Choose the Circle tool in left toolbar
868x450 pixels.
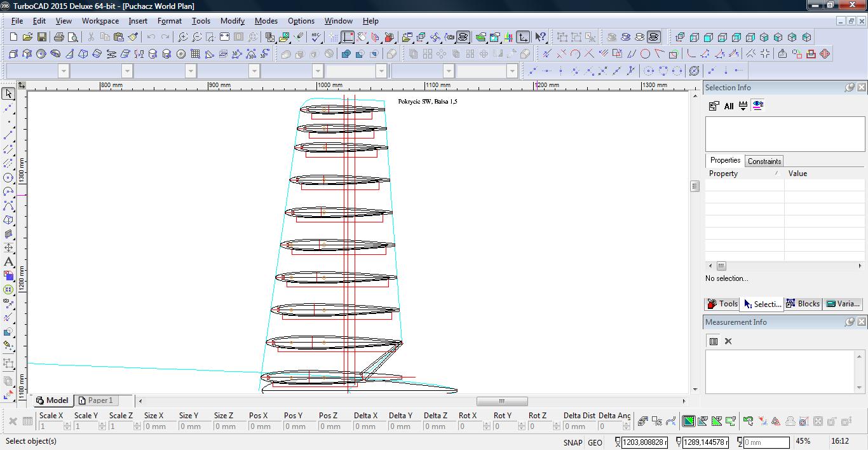tap(8, 178)
